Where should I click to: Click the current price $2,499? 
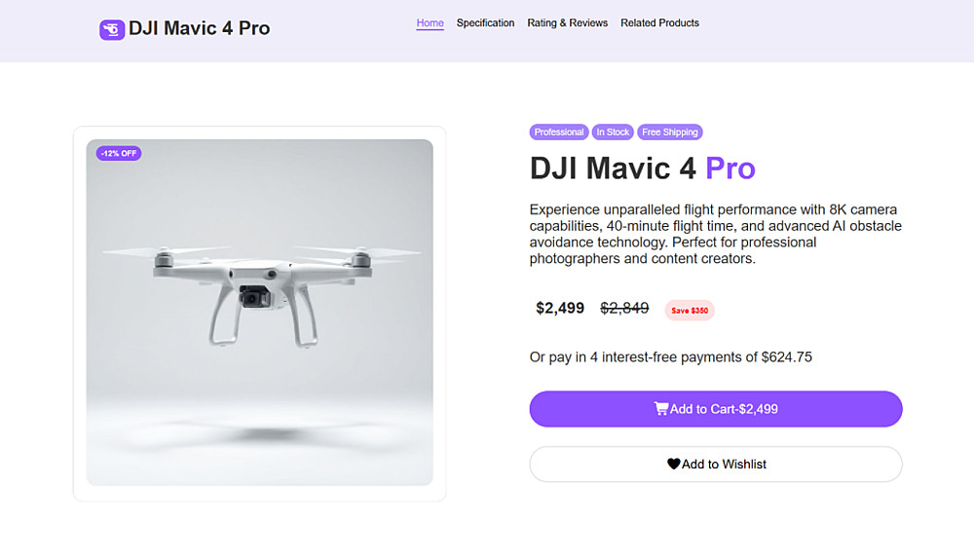point(560,308)
